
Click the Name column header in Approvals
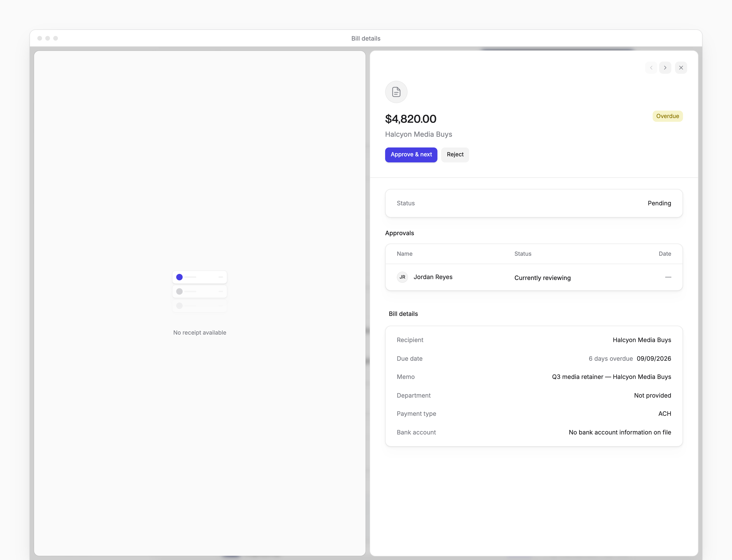405,254
